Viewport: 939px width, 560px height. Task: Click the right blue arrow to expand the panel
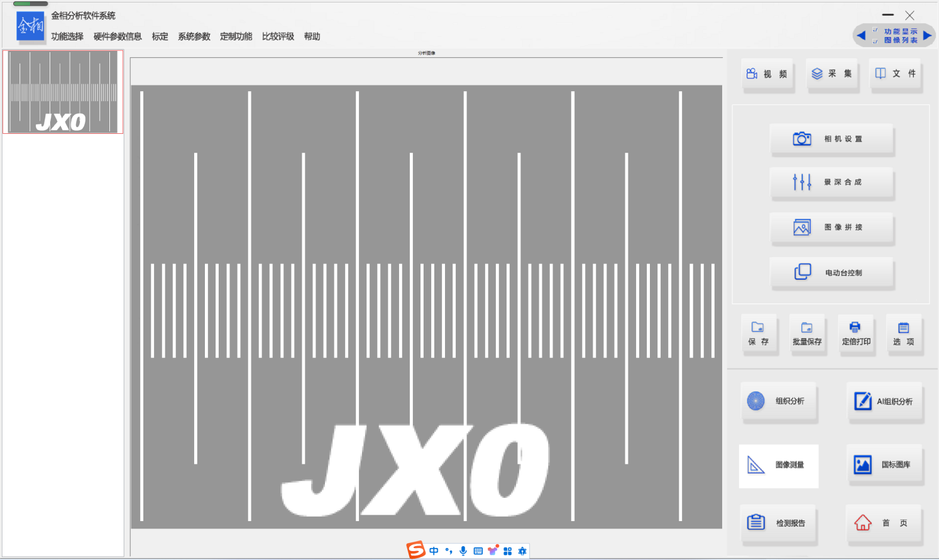(927, 35)
